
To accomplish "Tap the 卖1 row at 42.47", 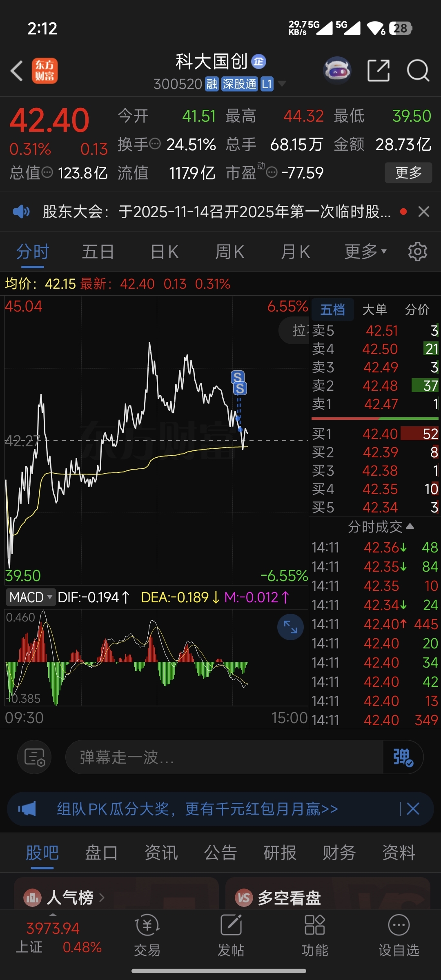I will pyautogui.click(x=375, y=404).
